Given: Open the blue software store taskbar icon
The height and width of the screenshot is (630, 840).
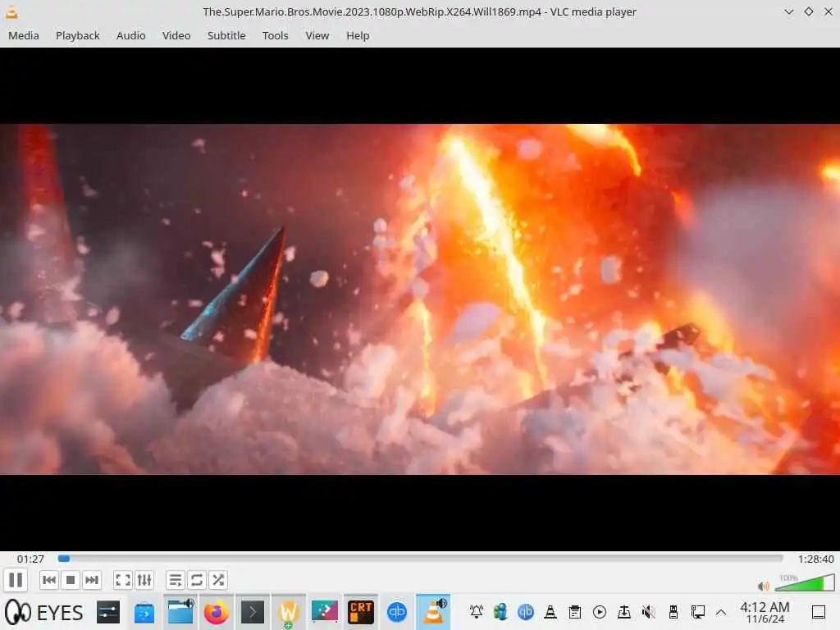Looking at the screenshot, I should click(144, 612).
